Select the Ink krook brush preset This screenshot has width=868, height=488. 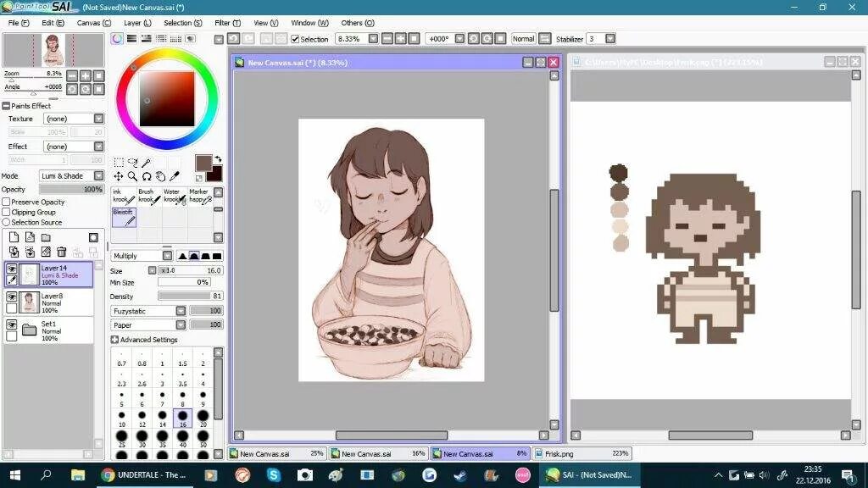coord(124,196)
